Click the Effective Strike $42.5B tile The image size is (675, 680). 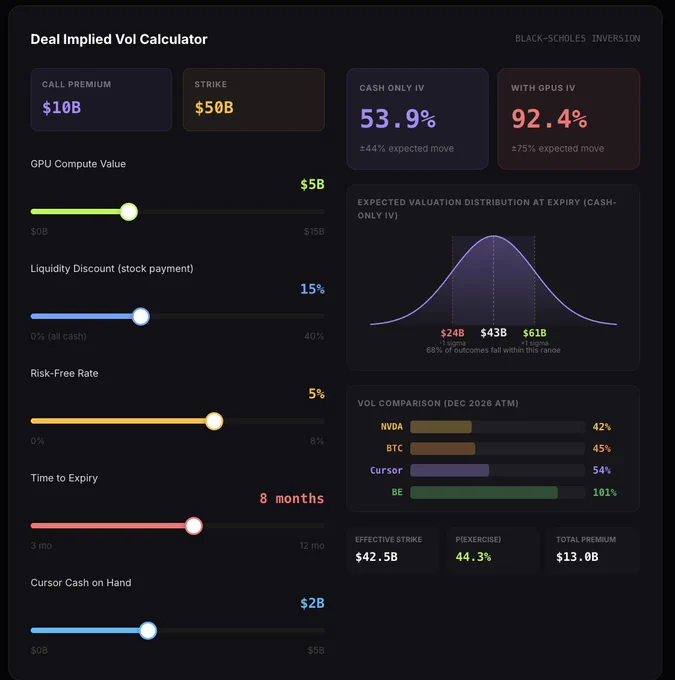click(x=392, y=549)
